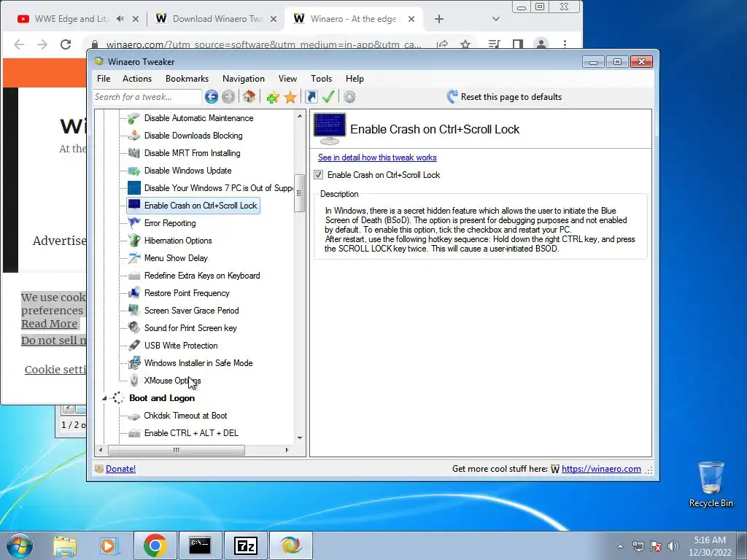Click the Donate! link
The height and width of the screenshot is (560, 747).
tap(120, 469)
